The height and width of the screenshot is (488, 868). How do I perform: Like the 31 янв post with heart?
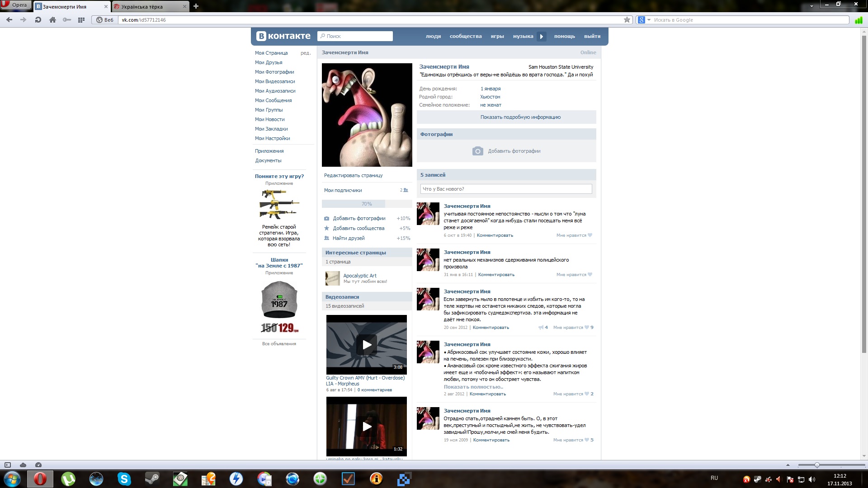pos(590,274)
